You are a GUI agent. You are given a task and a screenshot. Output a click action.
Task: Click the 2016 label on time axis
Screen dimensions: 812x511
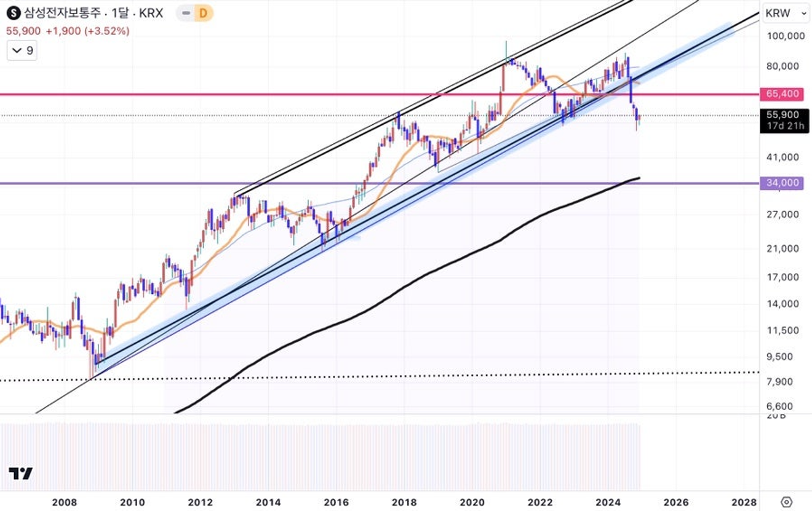coord(336,502)
